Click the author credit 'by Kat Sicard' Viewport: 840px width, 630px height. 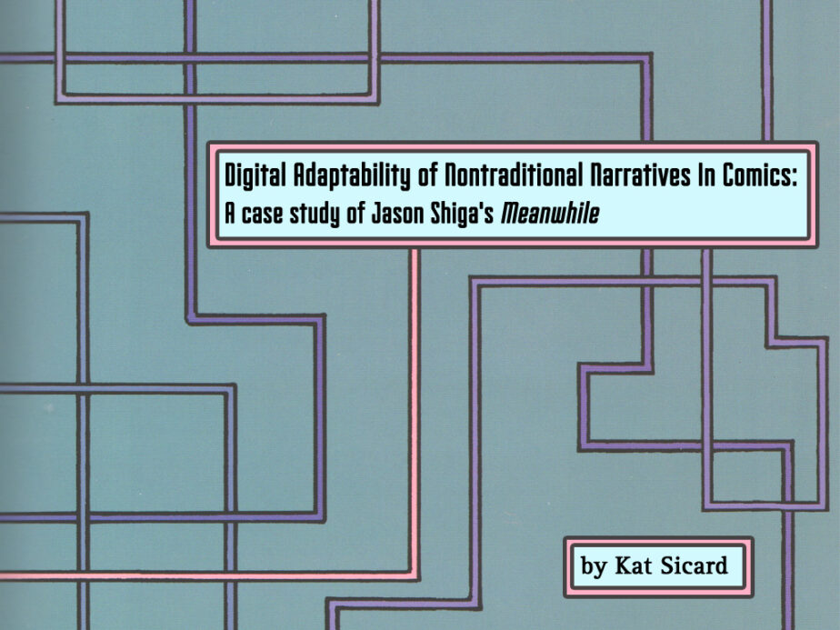[655, 566]
